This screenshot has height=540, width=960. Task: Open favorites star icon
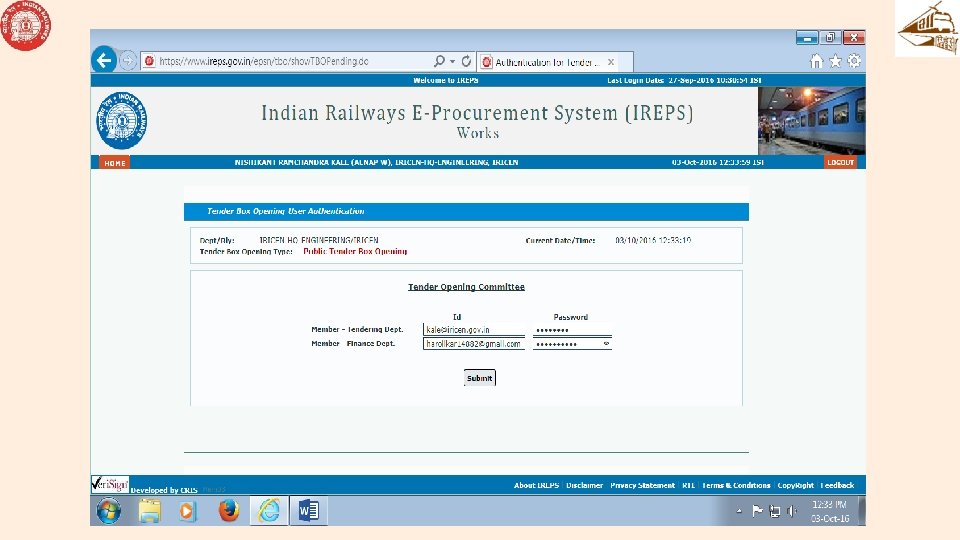(835, 61)
